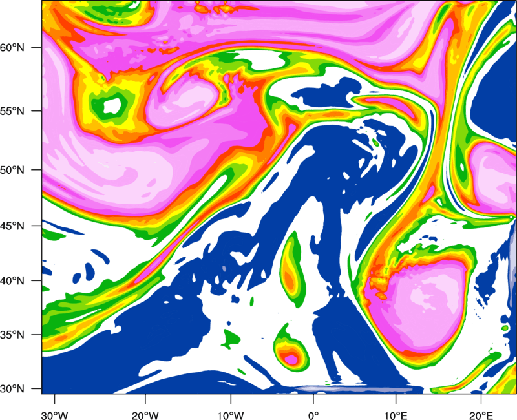The width and height of the screenshot is (517, 420).
Task: Click the 30°N latitude axis label
Action: [12, 389]
